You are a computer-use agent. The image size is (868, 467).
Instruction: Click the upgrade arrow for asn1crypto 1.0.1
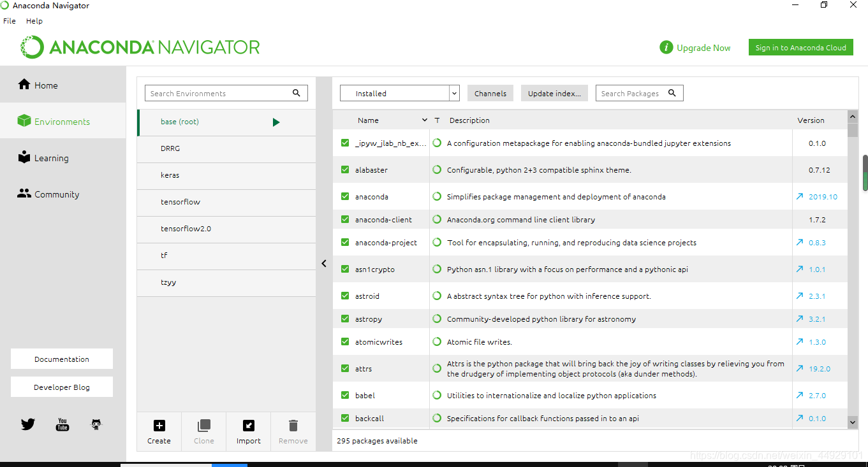click(x=800, y=269)
